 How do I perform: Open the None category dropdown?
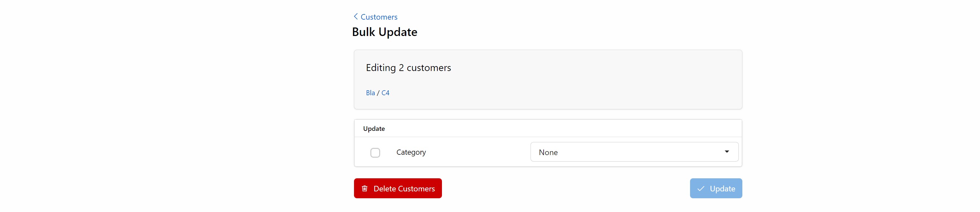pos(634,152)
